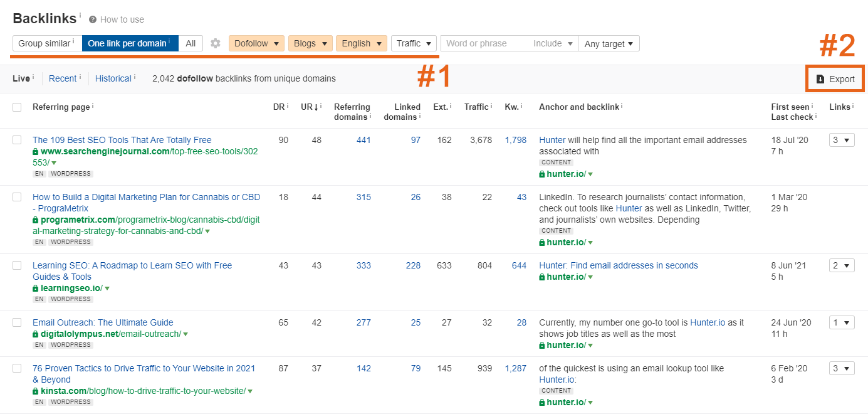Check the box for the Learning SEO row
This screenshot has width=868, height=414.
17,265
